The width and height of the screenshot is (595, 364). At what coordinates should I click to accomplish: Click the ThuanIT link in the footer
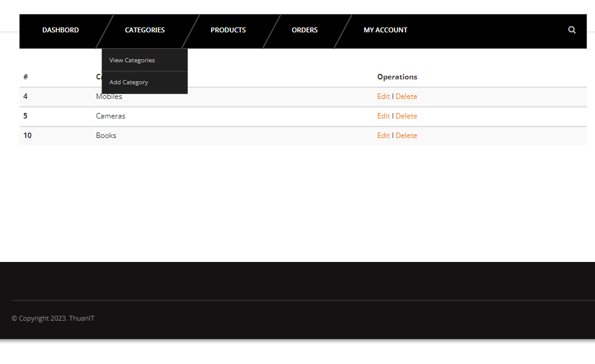click(81, 318)
